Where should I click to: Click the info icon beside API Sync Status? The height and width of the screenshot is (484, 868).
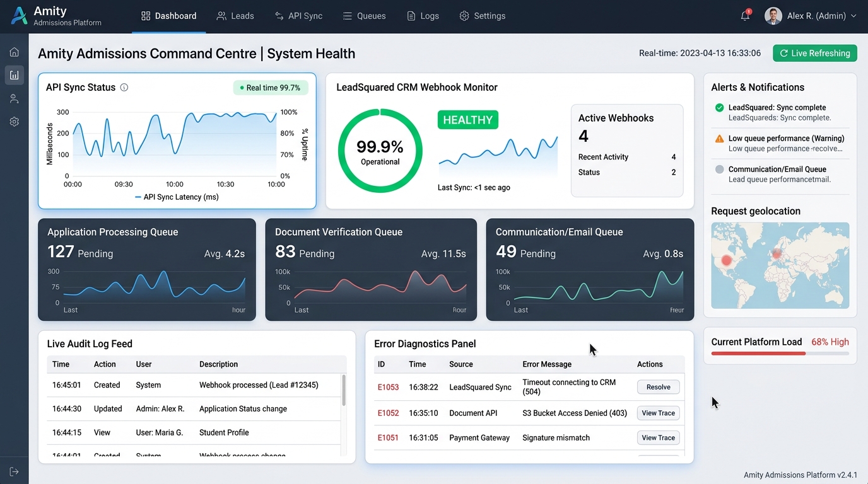(x=124, y=88)
